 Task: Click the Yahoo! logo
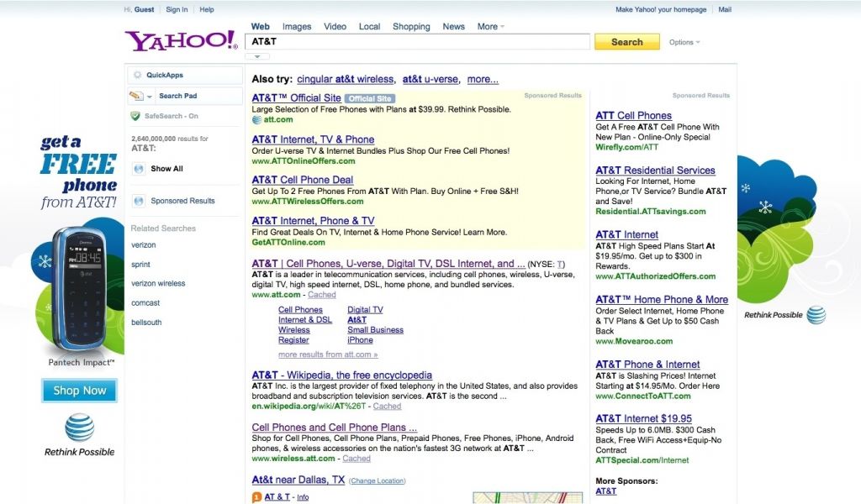pyautogui.click(x=181, y=41)
